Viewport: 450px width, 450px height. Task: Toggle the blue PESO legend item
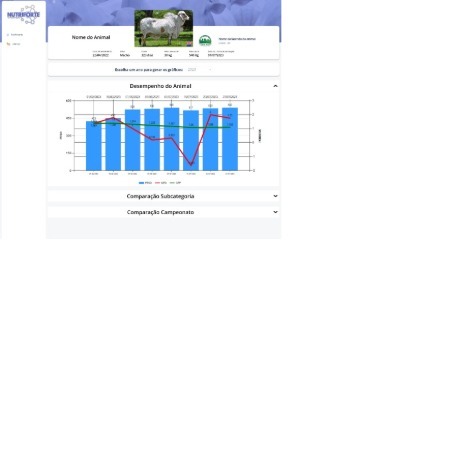coord(145,183)
